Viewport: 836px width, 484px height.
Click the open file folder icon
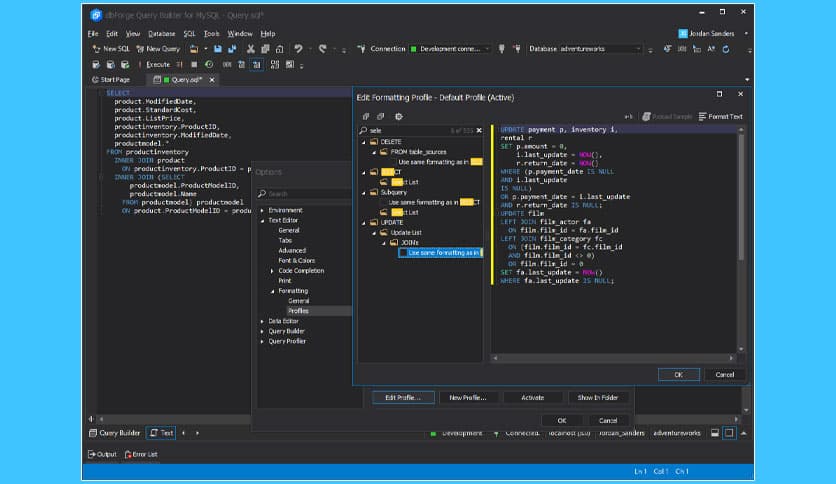tap(194, 49)
